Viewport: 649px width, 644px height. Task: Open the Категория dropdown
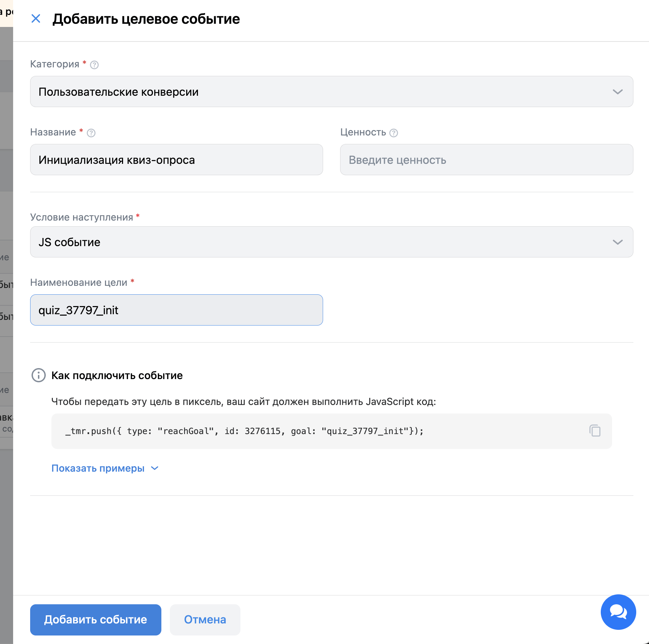[332, 91]
